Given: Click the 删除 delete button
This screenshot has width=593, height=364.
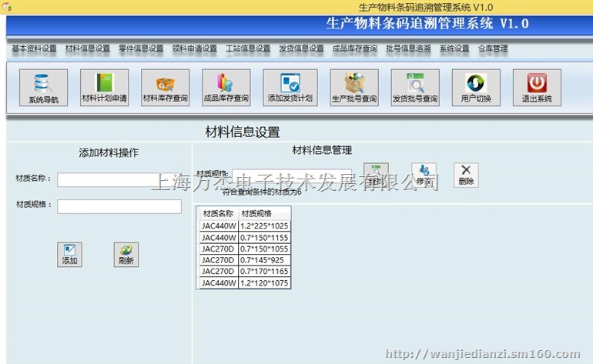Looking at the screenshot, I should click(x=466, y=175).
